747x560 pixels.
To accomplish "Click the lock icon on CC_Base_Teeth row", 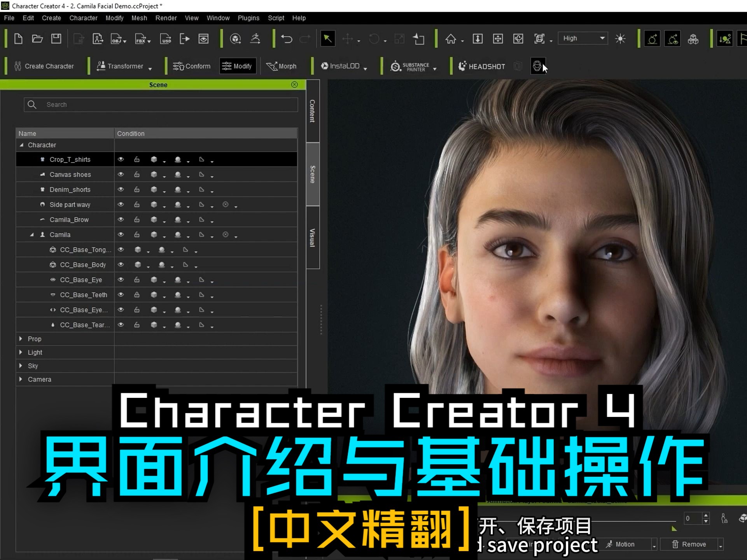I will coord(137,295).
